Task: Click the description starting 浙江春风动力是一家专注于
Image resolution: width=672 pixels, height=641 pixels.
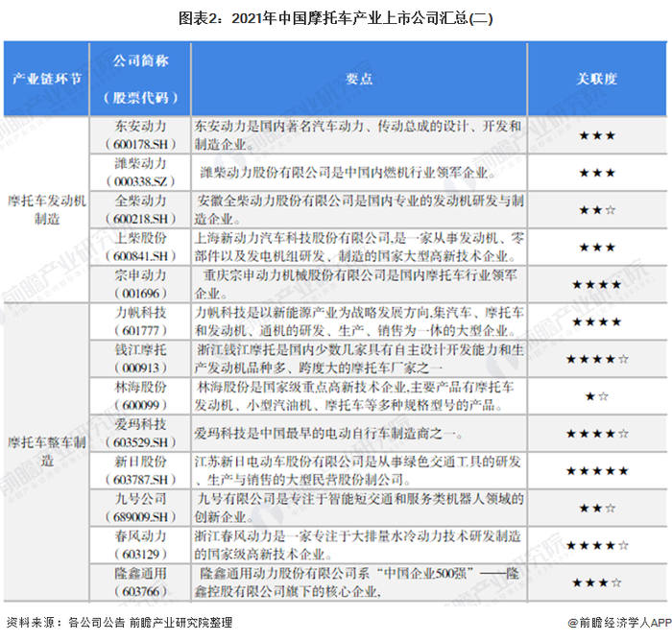Action: (359, 545)
